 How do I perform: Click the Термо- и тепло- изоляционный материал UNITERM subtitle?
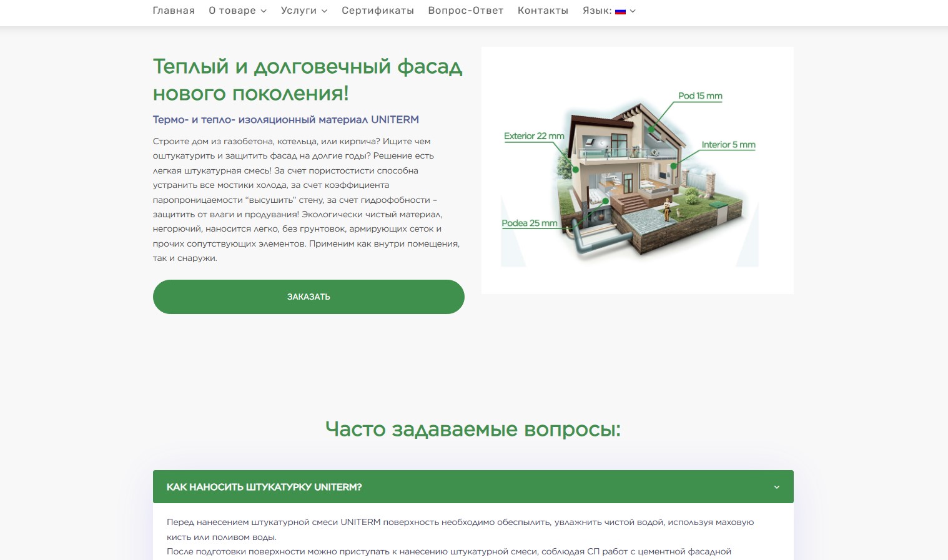[x=286, y=120]
